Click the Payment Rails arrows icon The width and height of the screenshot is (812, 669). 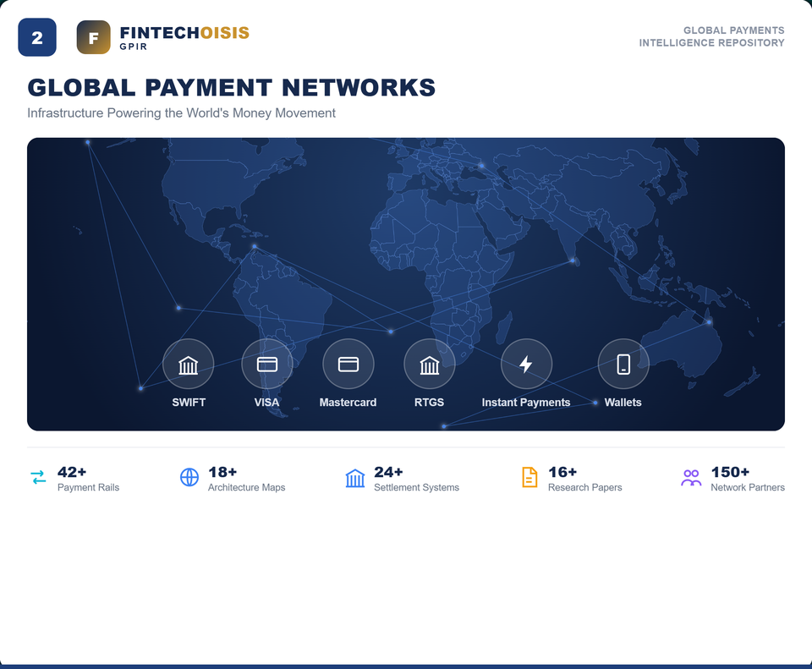click(x=38, y=477)
